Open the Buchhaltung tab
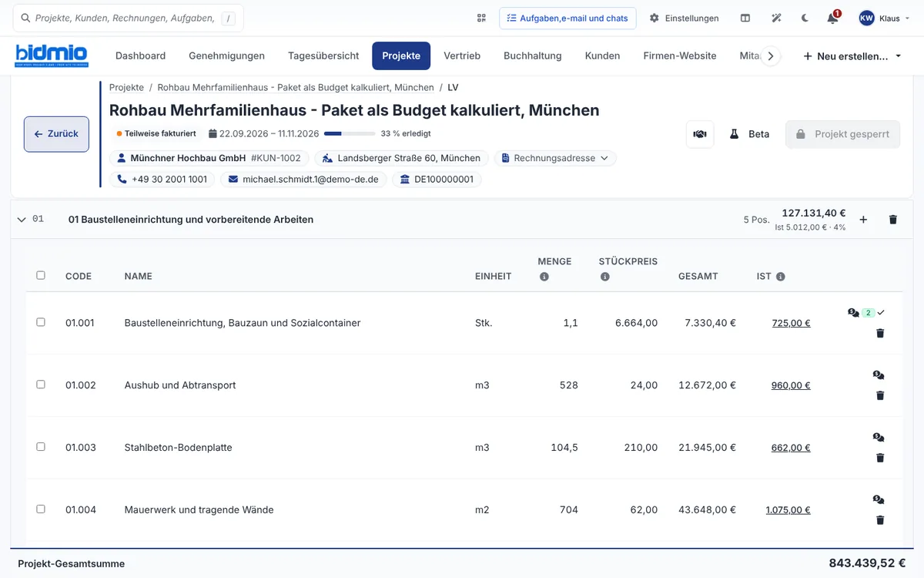The image size is (924, 578). 533,55
